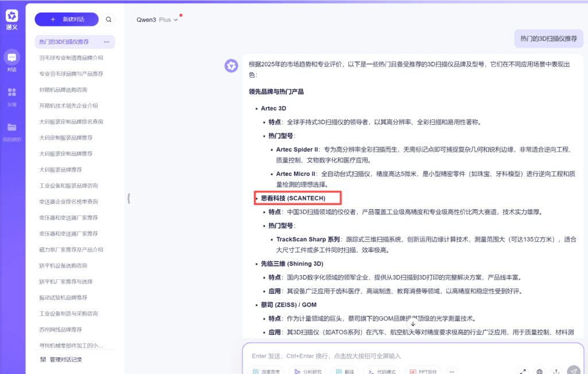Image resolution: width=588 pixels, height=374 pixels.
Task: Click the fullscreen input expand icon
Action: (x=523, y=371)
